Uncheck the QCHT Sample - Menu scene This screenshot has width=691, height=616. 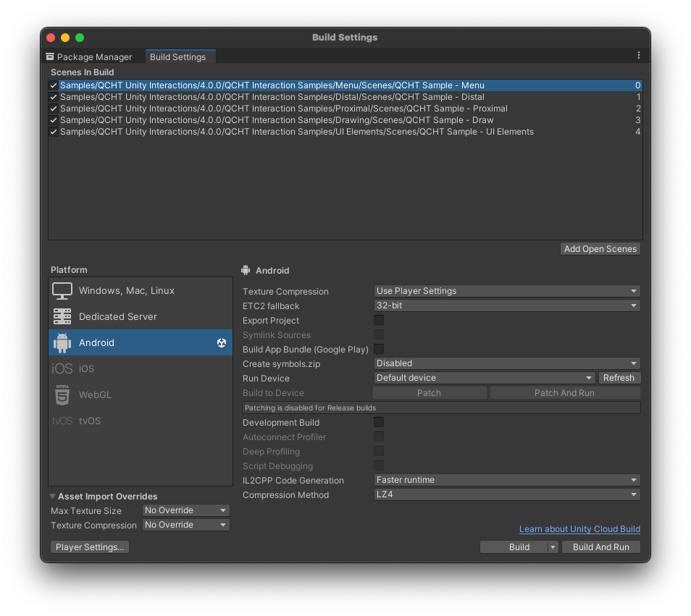54,85
